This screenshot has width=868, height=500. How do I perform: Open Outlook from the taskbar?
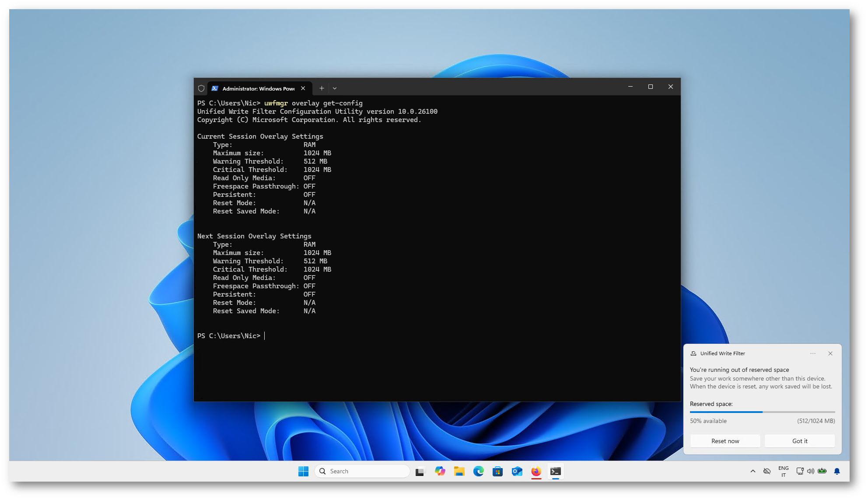(x=517, y=471)
